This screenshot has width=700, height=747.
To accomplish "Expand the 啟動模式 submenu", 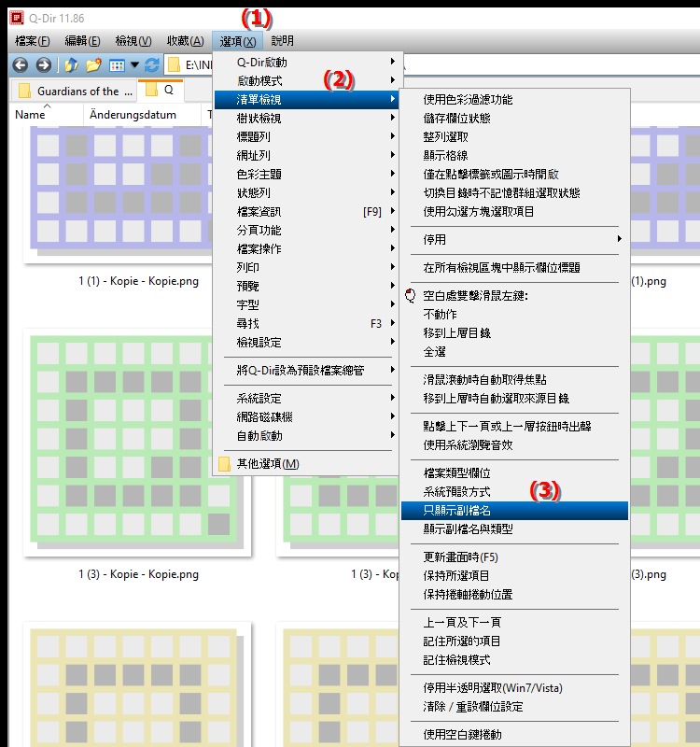I will [x=306, y=81].
